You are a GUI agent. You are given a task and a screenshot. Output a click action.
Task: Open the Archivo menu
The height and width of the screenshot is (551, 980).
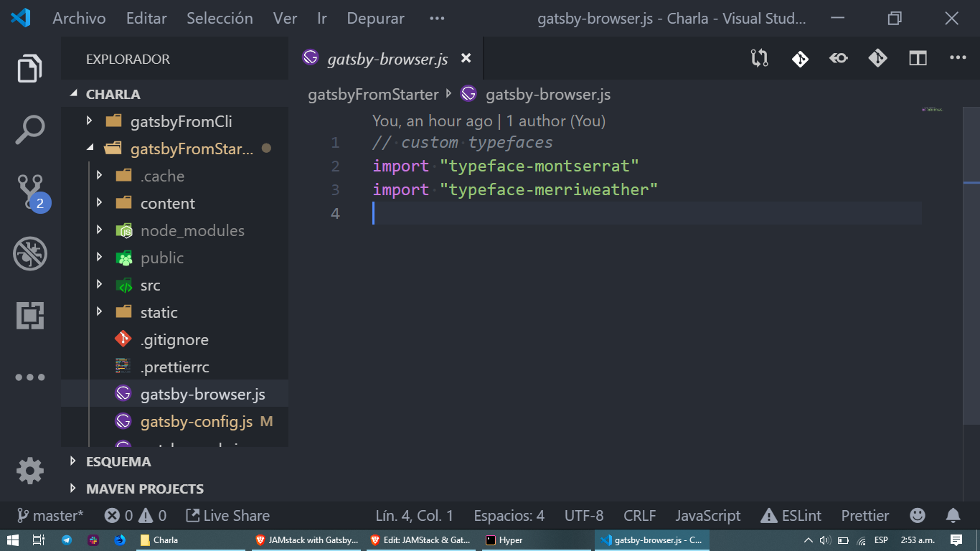click(x=79, y=19)
